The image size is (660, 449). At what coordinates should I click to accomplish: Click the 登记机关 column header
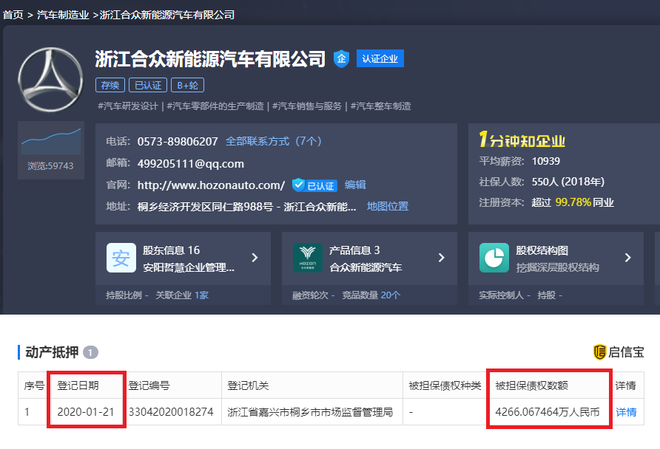[248, 385]
